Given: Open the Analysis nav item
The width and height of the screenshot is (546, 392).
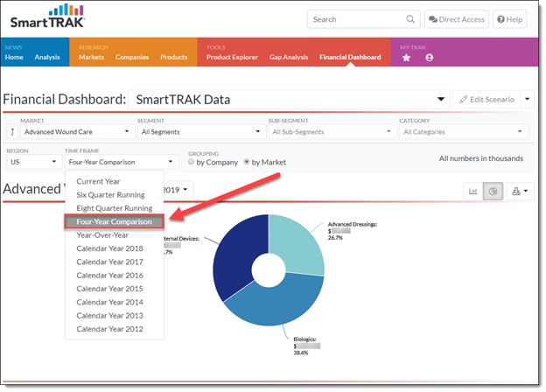Looking at the screenshot, I should pyautogui.click(x=47, y=57).
